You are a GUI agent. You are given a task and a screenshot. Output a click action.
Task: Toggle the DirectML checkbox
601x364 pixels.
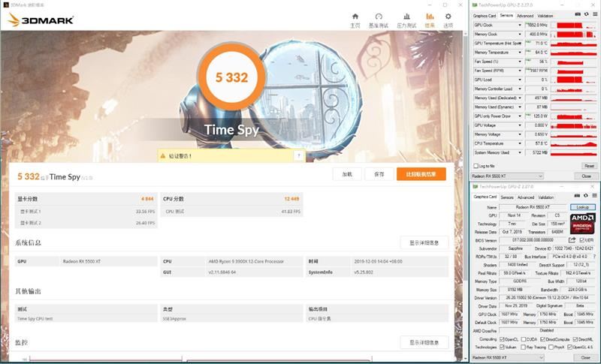(575, 339)
